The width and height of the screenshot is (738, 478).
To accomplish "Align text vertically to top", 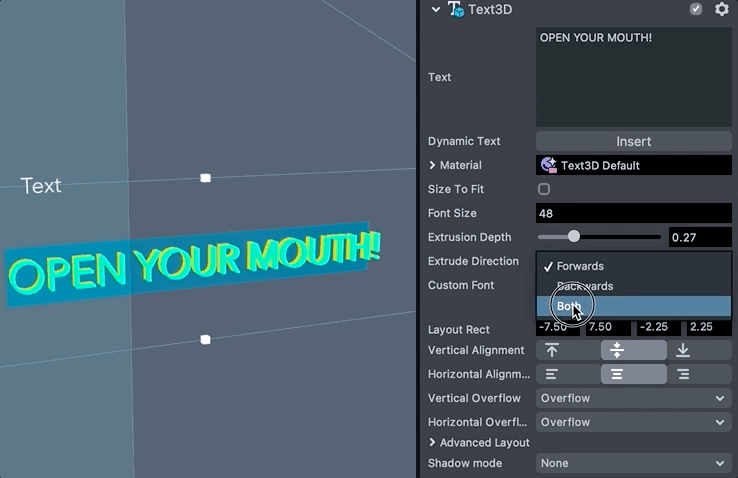I will pyautogui.click(x=552, y=350).
